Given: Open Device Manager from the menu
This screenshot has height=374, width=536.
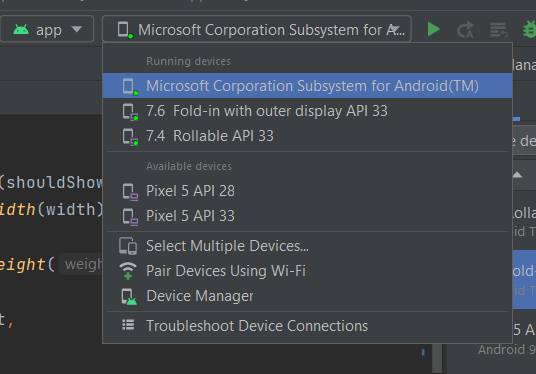Looking at the screenshot, I should click(307, 296).
